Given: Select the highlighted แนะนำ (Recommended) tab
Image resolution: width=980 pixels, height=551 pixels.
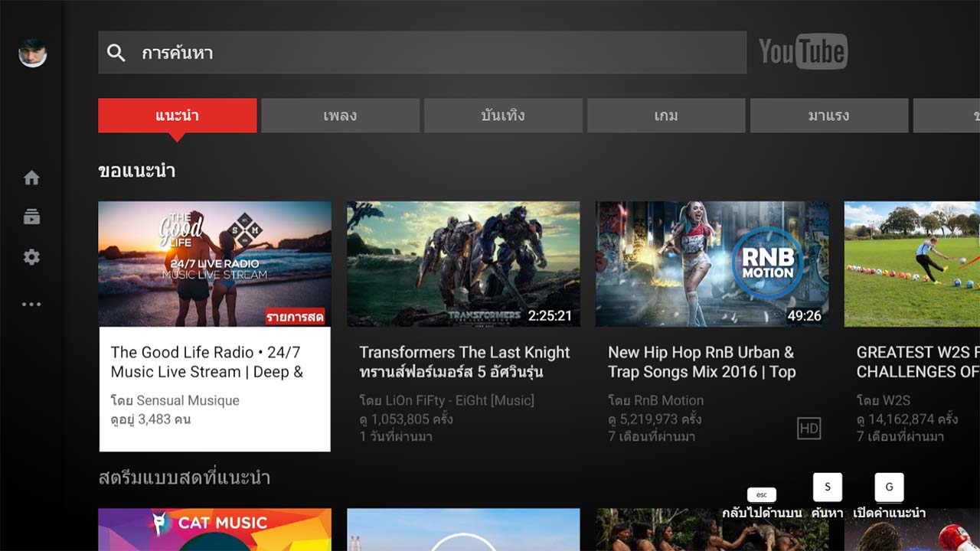Looking at the screenshot, I should pos(178,115).
